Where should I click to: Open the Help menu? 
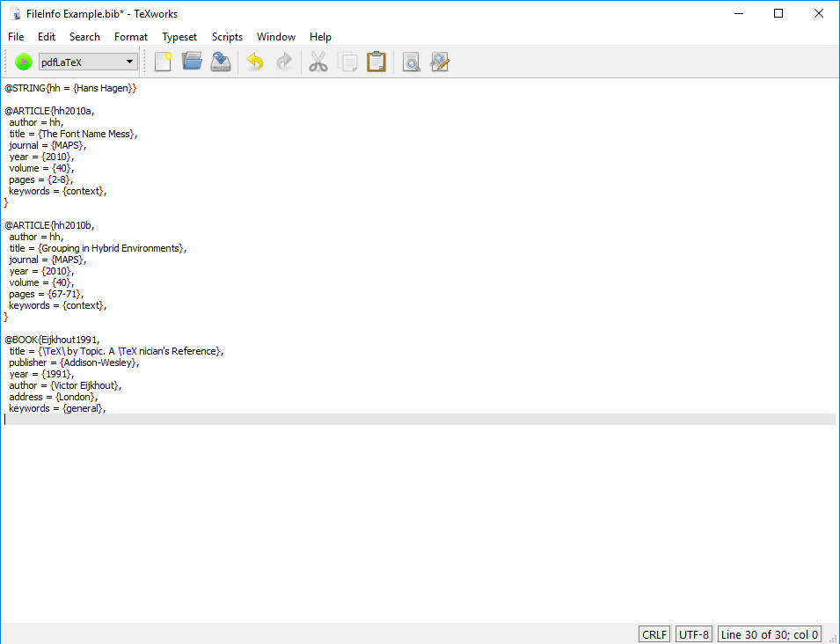point(320,37)
